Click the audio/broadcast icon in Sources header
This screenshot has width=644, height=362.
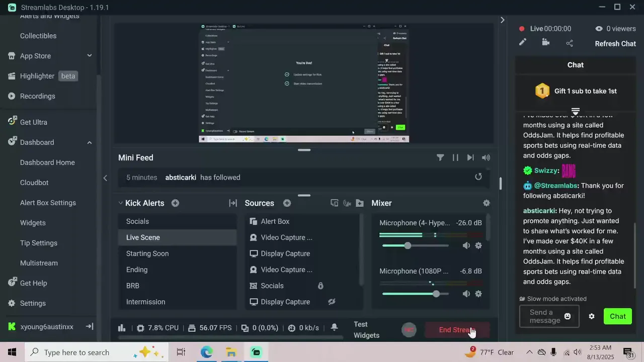coord(347,203)
